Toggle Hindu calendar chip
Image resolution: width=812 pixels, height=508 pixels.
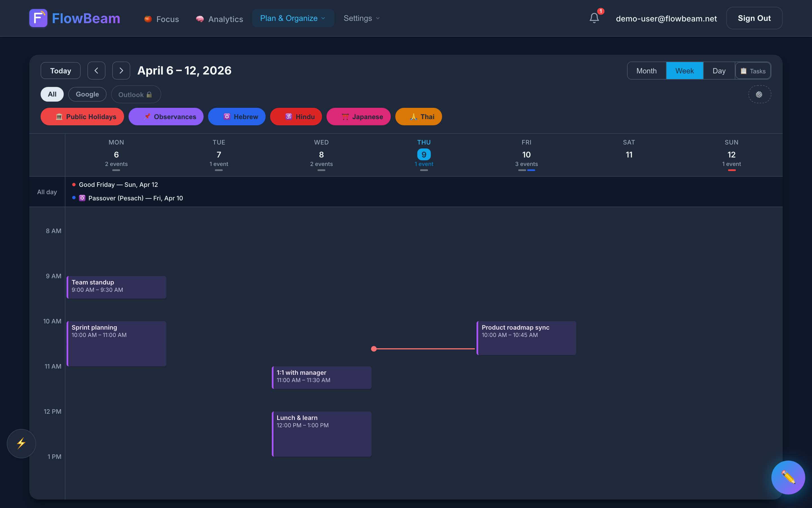296,117
